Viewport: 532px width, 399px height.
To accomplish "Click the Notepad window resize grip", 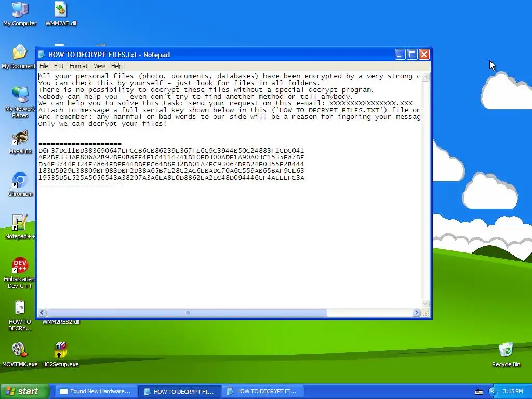I will click(x=425, y=313).
